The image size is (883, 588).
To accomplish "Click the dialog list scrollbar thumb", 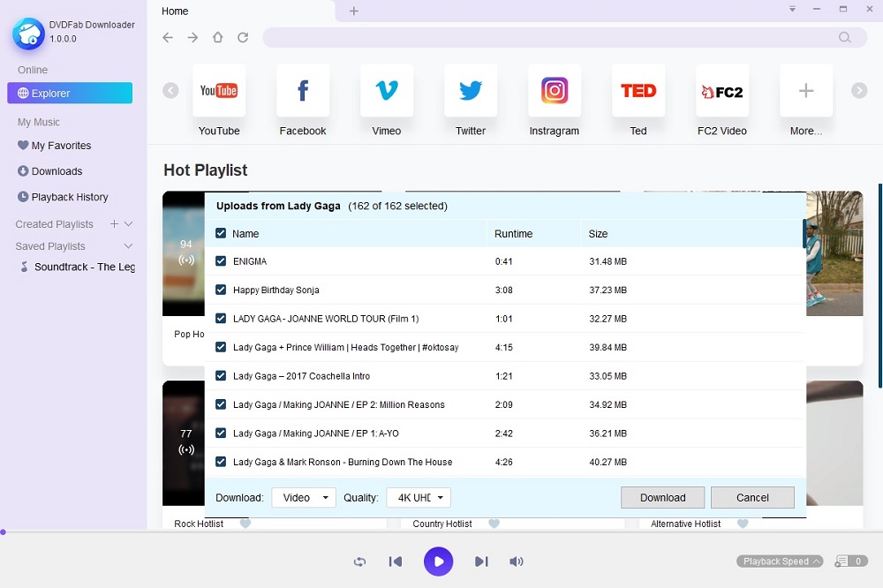I will click(804, 233).
